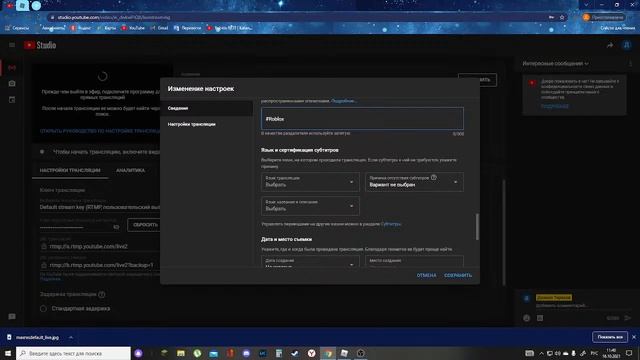Click the Windows Start button
The image size is (640, 360).
[x=8, y=353]
